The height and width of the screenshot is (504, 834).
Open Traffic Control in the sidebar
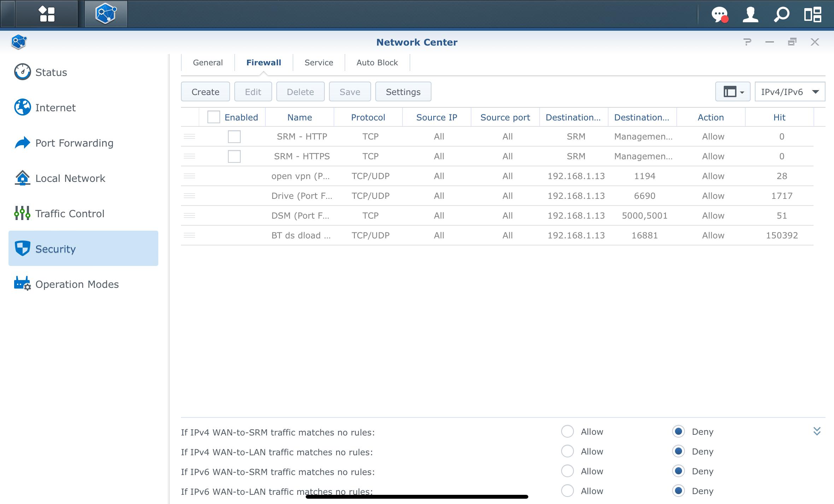[70, 214]
